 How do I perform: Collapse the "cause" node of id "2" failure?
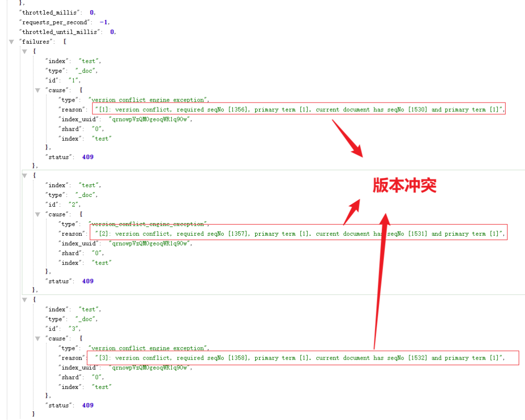tap(37, 214)
